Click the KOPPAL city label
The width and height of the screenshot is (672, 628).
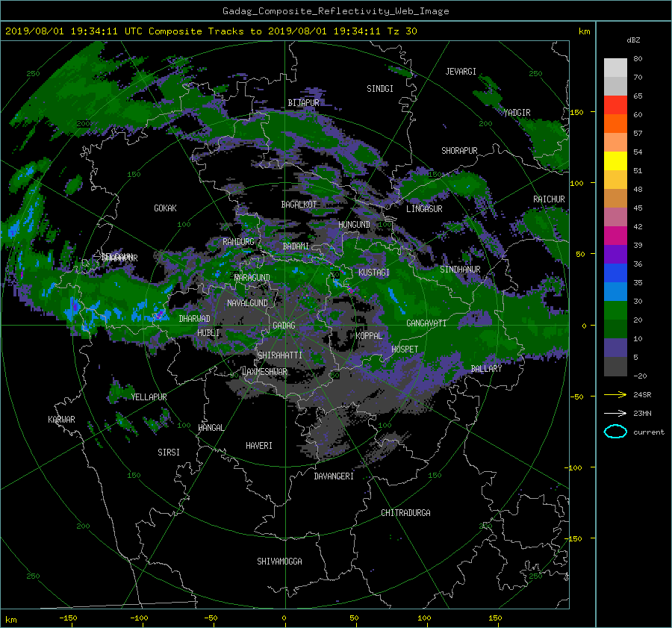pos(369,335)
